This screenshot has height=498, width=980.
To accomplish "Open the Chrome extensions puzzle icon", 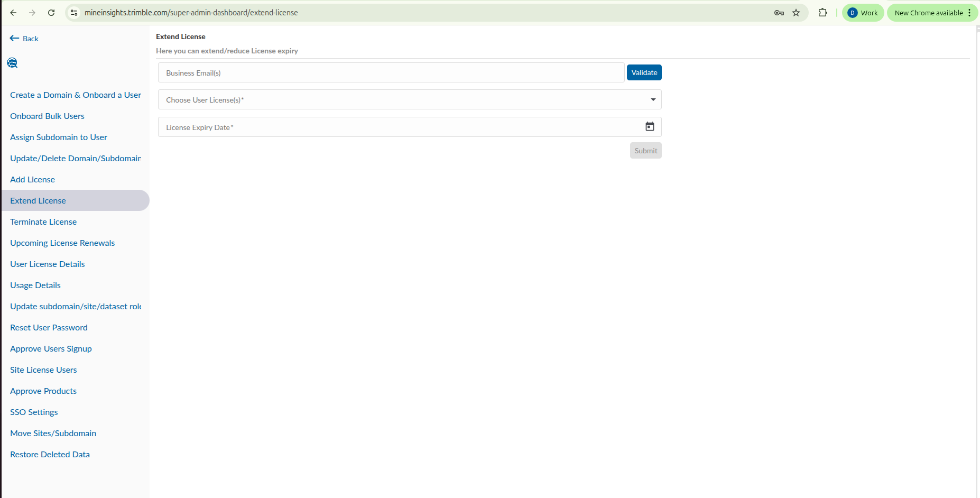I will coord(822,13).
